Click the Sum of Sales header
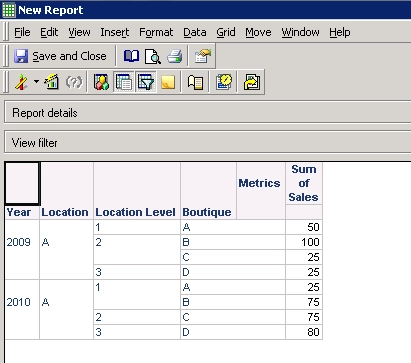Screen dimensions: 411x363 pyautogui.click(x=304, y=183)
